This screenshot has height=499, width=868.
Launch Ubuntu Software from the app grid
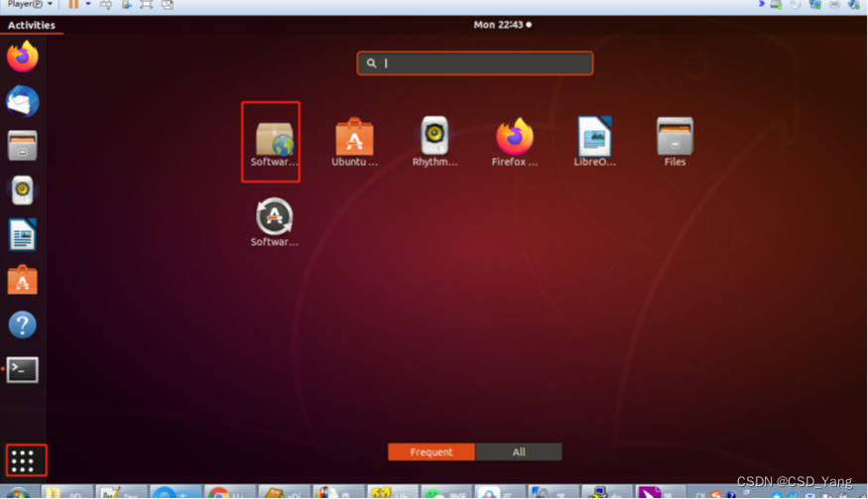pyautogui.click(x=354, y=142)
